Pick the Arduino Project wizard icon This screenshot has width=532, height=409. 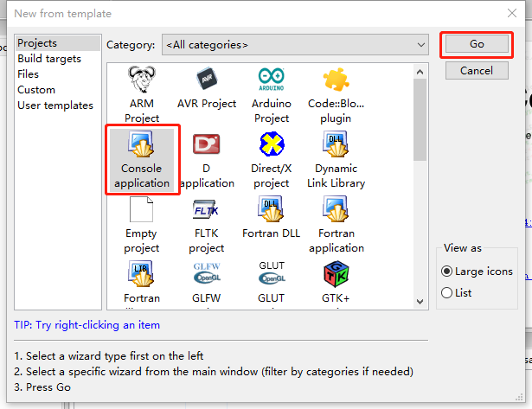click(x=271, y=80)
